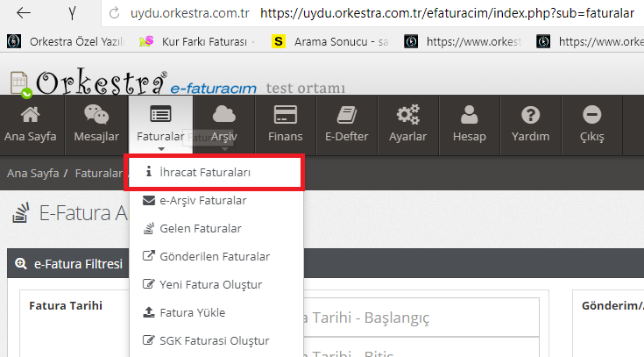Open the E-Defter book menu
Viewport: 644px width, 357px height.
pyautogui.click(x=347, y=125)
